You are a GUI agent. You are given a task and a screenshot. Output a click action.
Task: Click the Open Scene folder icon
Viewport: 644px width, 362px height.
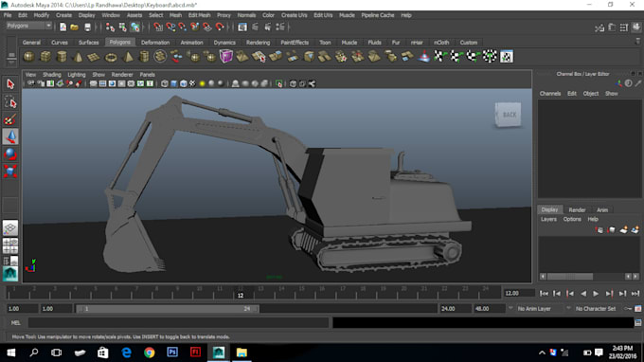[x=74, y=27]
